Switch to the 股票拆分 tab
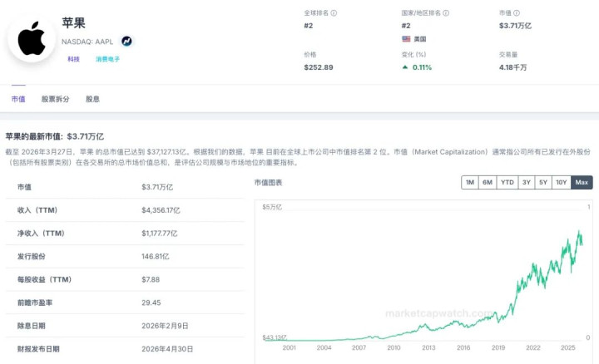Viewport: 599px width, 364px height. tap(56, 99)
